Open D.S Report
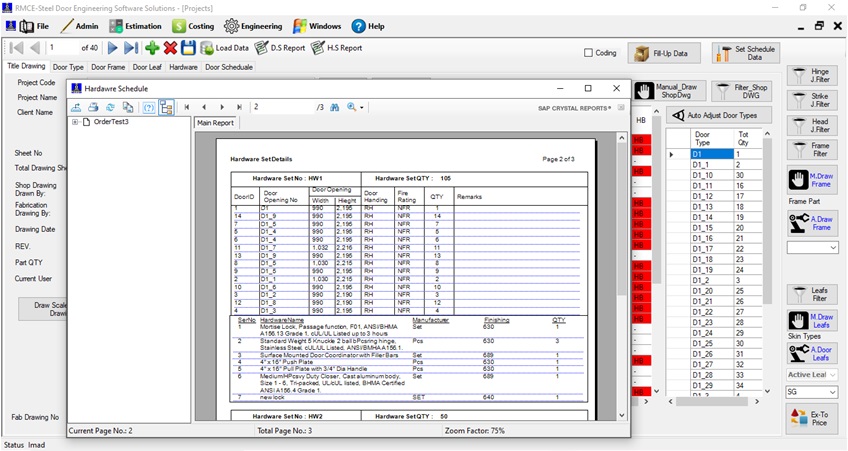 280,48
